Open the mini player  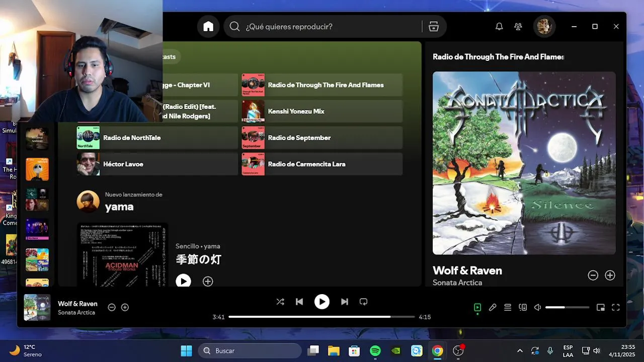click(600, 307)
